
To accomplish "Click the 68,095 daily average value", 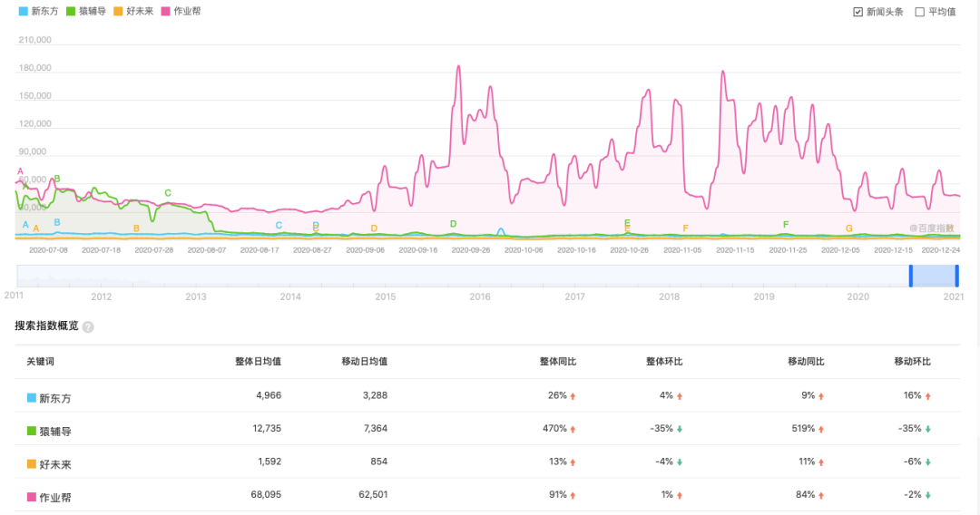I will click(x=266, y=494).
